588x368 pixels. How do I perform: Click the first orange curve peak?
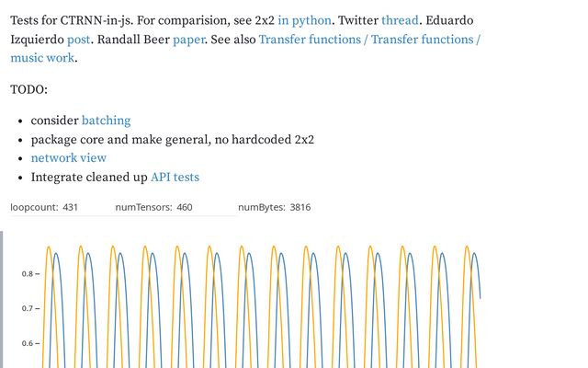point(49,247)
